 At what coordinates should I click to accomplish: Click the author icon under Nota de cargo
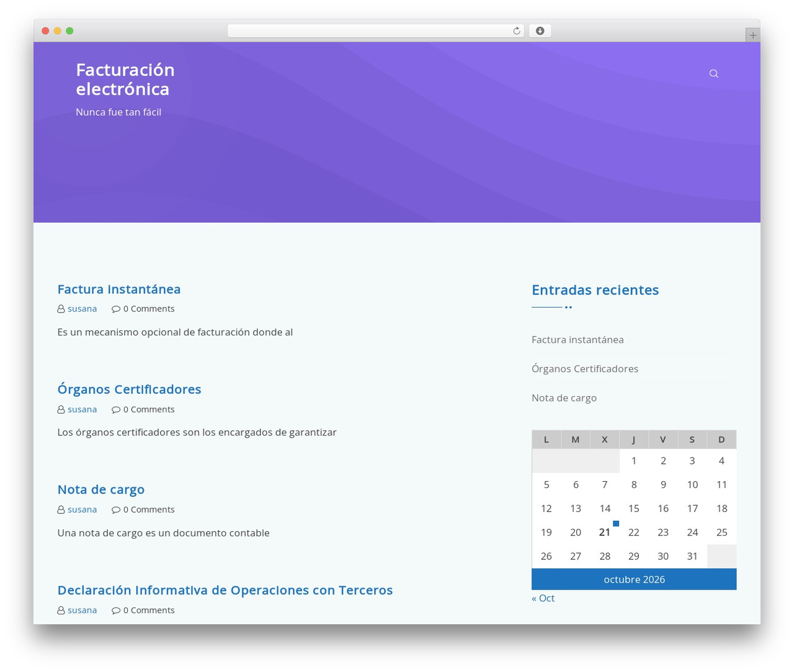[x=61, y=510]
